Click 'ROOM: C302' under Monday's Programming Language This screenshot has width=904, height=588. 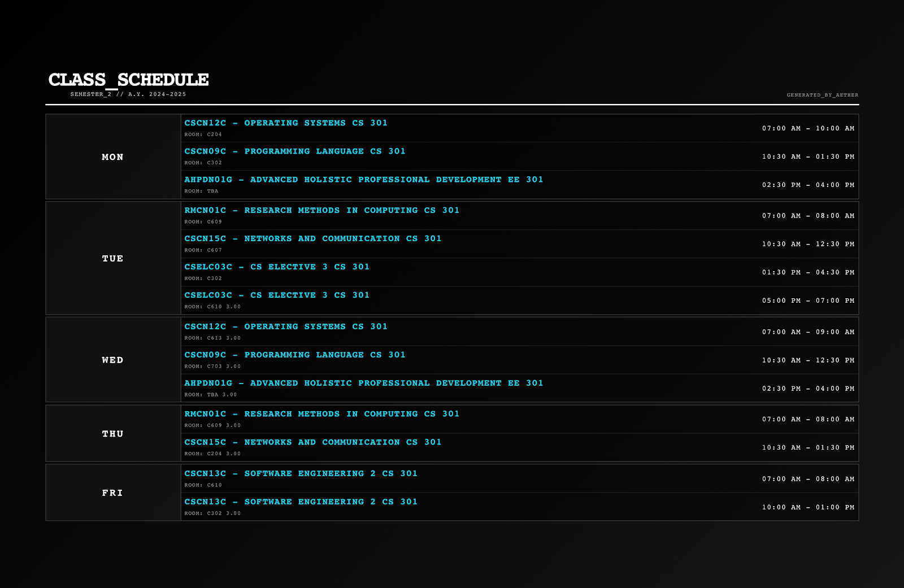(203, 163)
